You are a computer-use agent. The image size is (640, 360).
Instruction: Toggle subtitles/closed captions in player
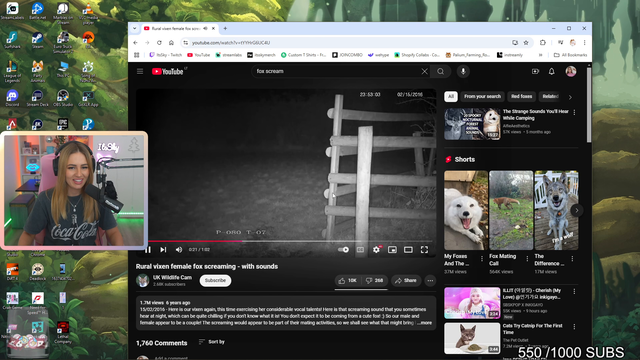click(x=360, y=249)
